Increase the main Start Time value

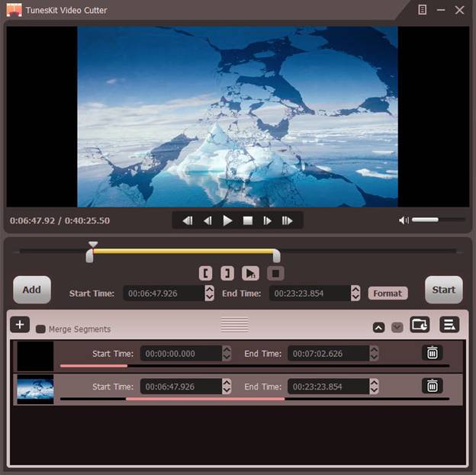click(210, 289)
